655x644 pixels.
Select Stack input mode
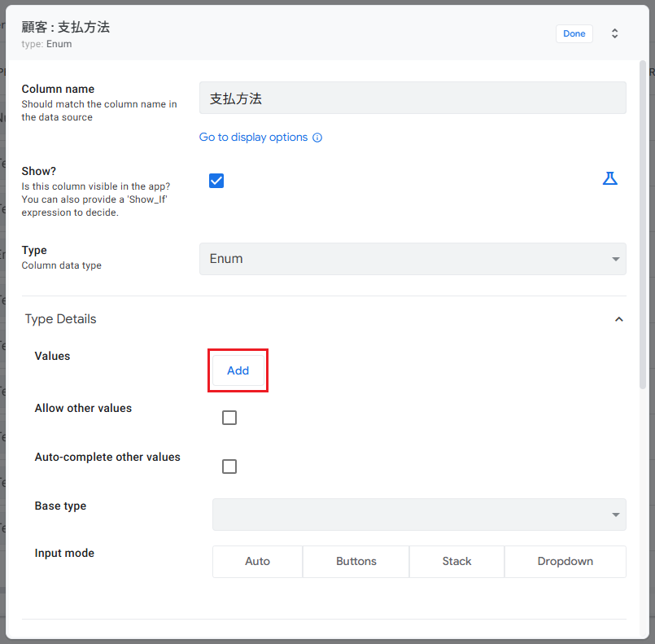[456, 562]
